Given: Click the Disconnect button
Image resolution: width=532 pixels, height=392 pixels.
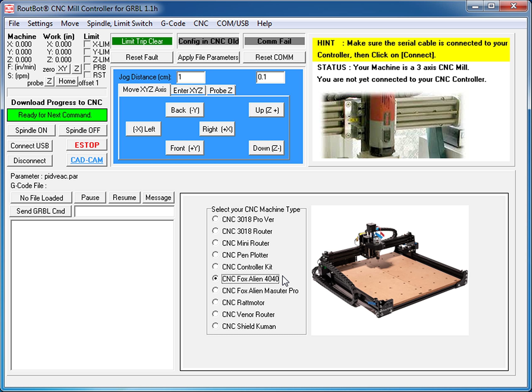Looking at the screenshot, I should tap(30, 161).
